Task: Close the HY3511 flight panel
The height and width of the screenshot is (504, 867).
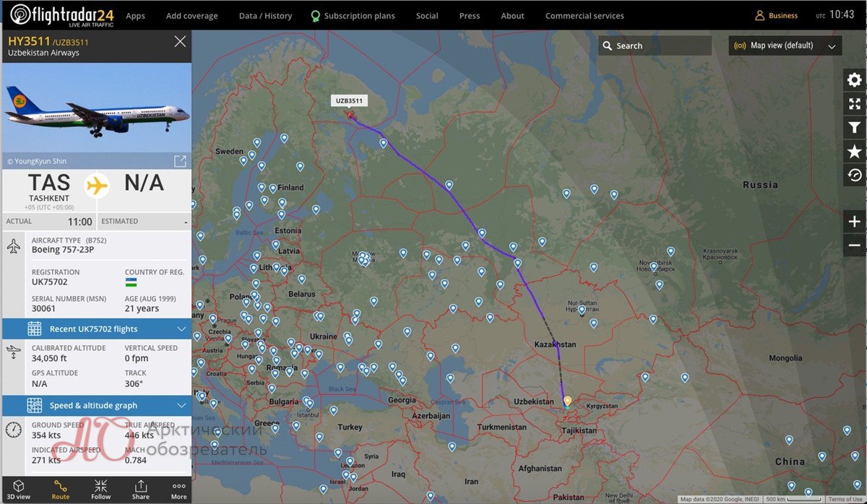Action: pyautogui.click(x=180, y=42)
